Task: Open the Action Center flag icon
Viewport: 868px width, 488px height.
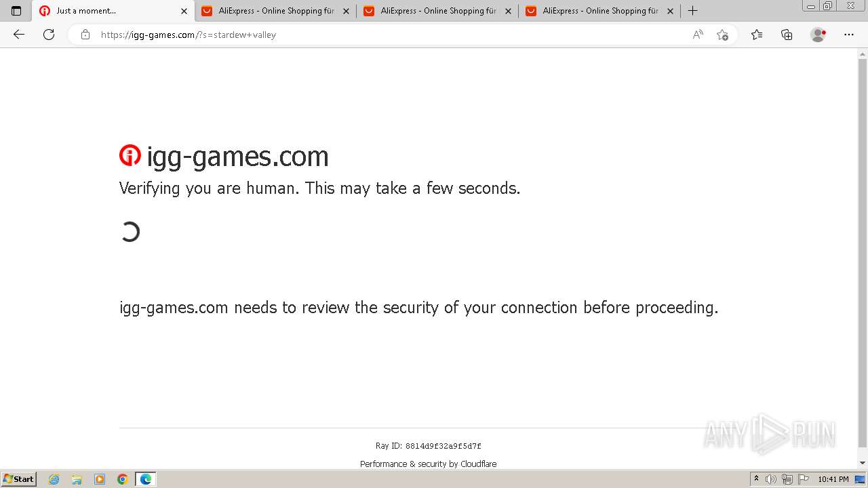Action: tap(803, 479)
